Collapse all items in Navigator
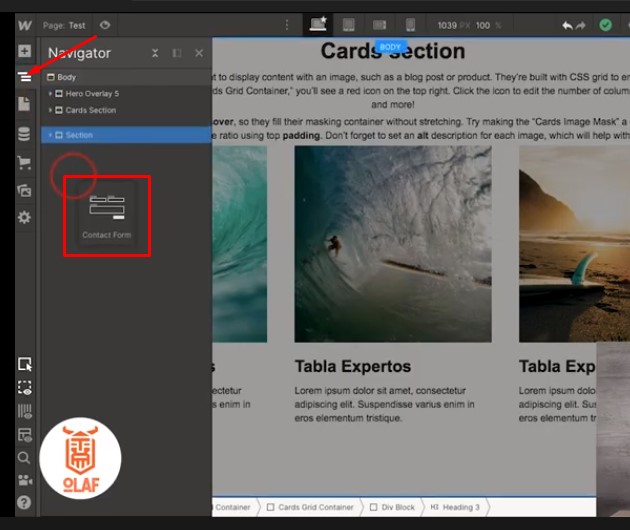This screenshot has height=530, width=630. pos(155,53)
